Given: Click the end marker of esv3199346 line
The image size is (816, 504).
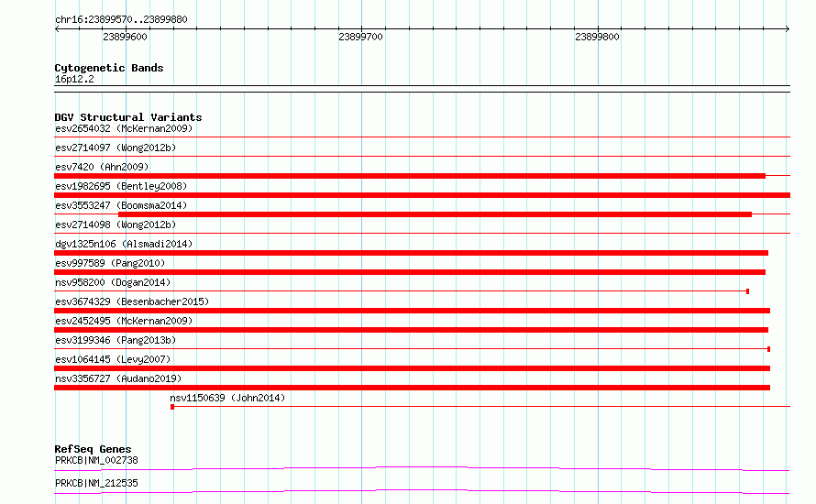Looking at the screenshot, I should tap(768, 349).
